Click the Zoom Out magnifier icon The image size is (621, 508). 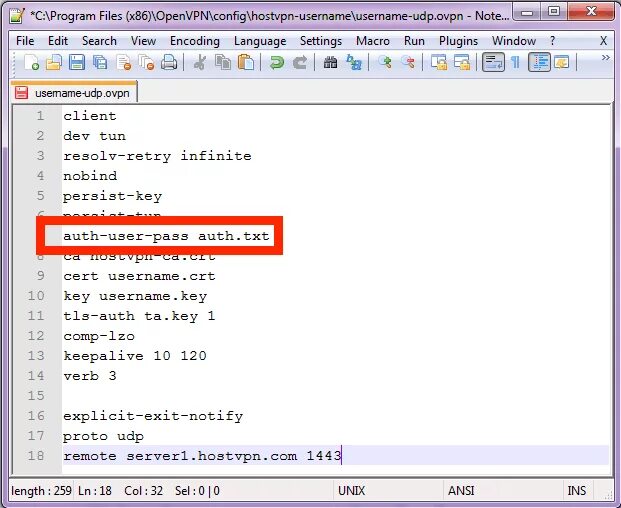pyautogui.click(x=408, y=63)
